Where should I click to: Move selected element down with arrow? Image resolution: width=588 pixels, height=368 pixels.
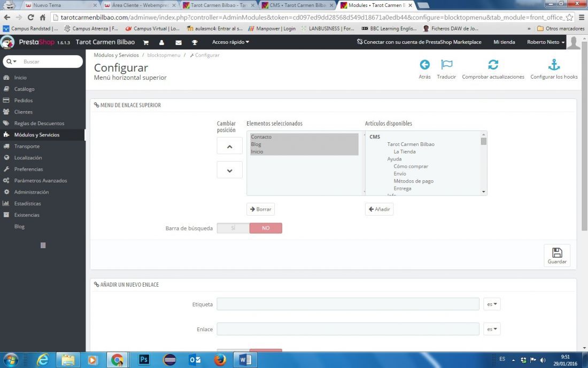pyautogui.click(x=229, y=170)
